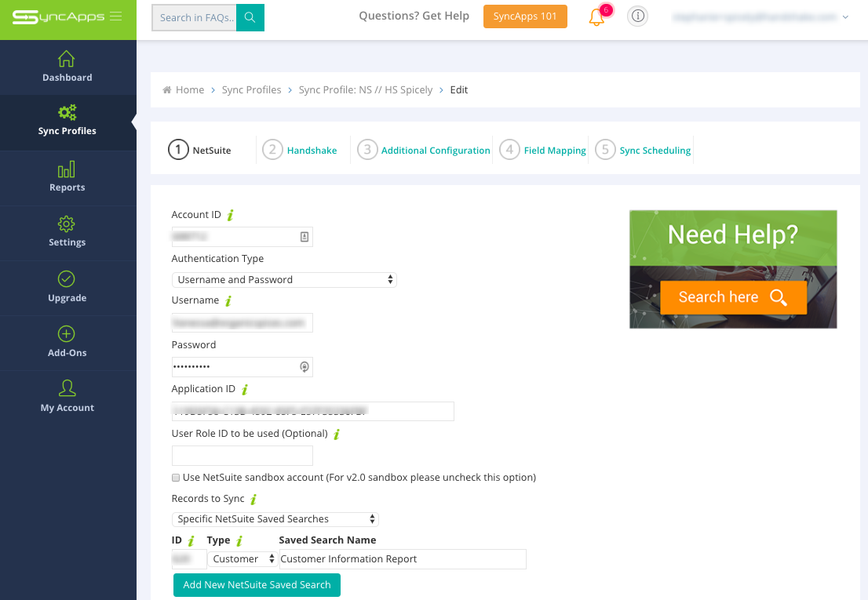Click the User Role ID info icon

(x=337, y=434)
